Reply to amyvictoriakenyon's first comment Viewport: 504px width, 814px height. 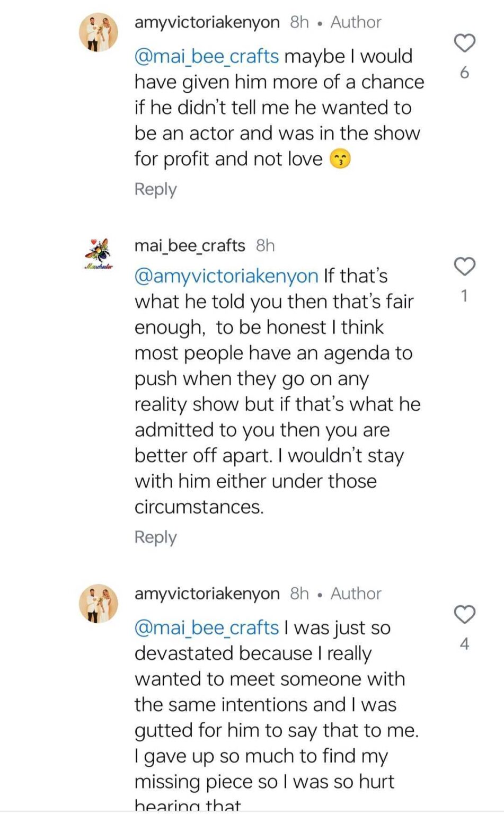pos(155,188)
